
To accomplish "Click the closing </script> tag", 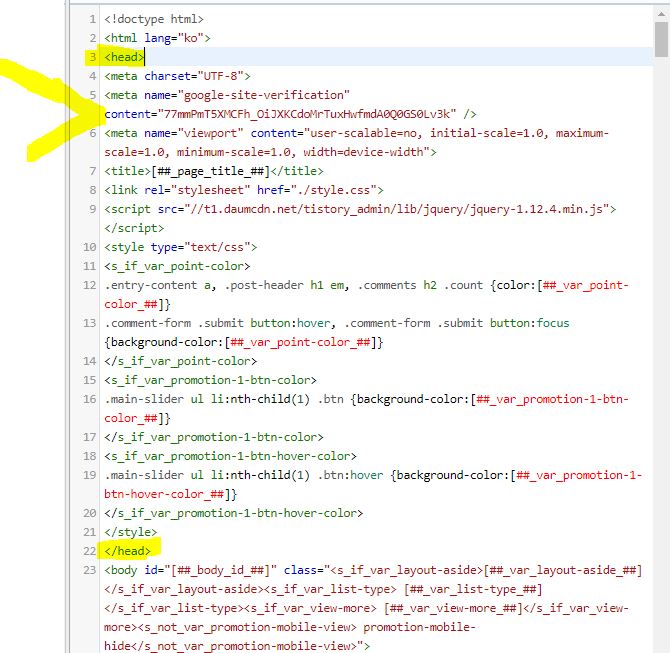I will tap(134, 228).
